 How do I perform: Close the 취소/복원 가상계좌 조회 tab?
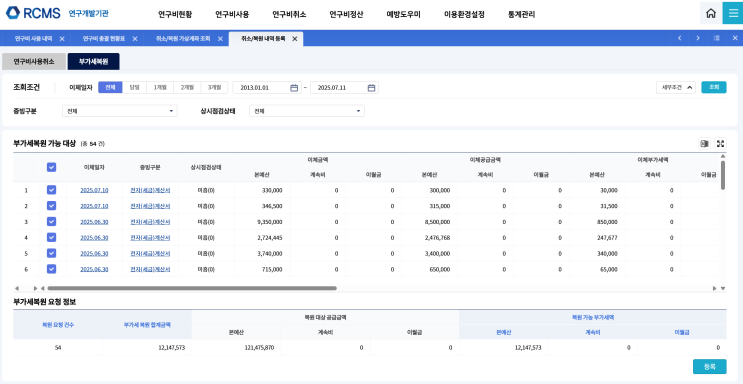point(220,39)
